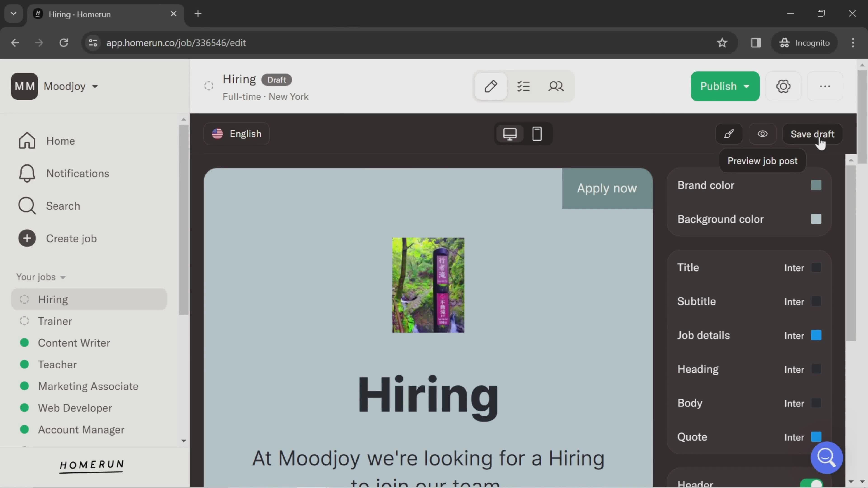
Task: Click the Background color swatch
Action: [816, 219]
